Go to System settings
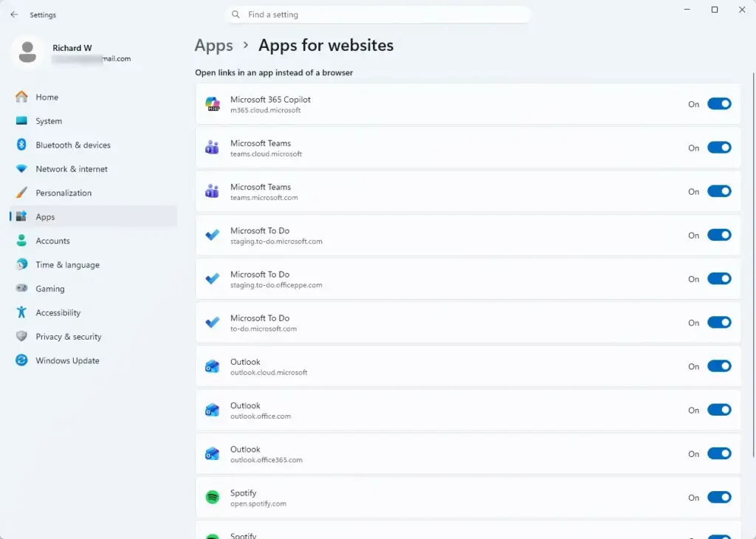Image resolution: width=756 pixels, height=539 pixels. point(94,121)
